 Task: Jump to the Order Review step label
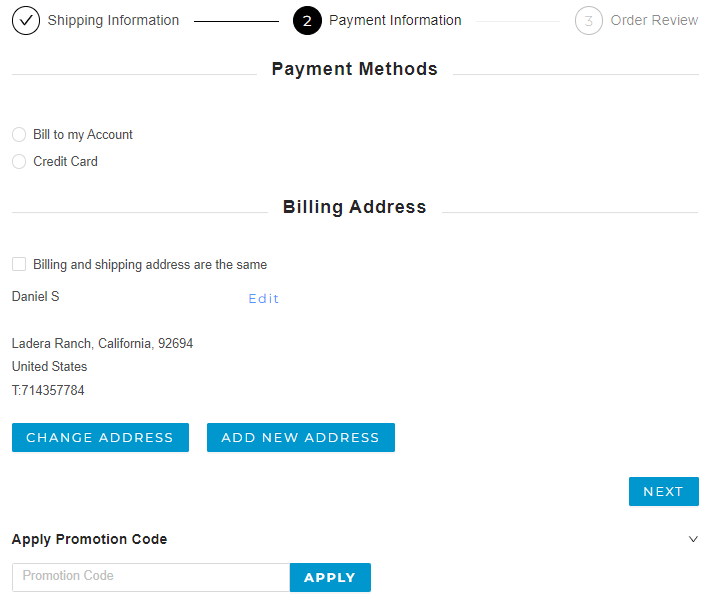pos(654,20)
